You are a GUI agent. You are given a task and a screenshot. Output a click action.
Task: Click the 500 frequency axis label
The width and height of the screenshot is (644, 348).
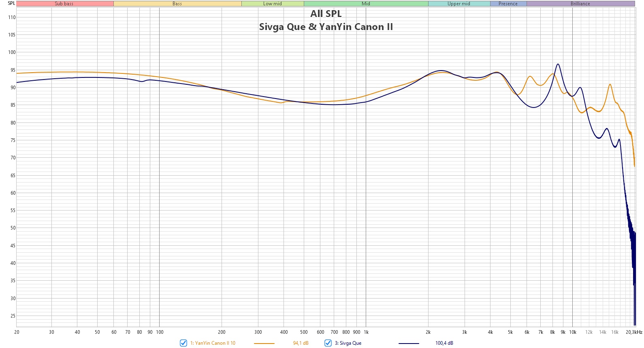point(304,332)
